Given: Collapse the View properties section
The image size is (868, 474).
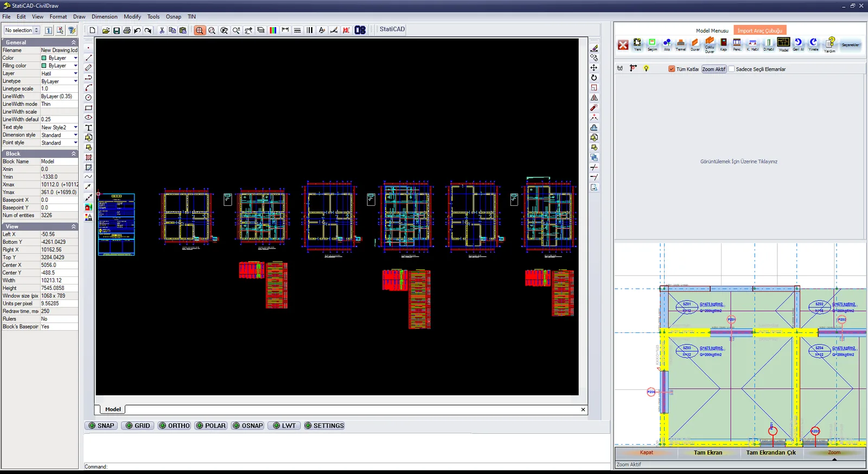Looking at the screenshot, I should point(74,226).
